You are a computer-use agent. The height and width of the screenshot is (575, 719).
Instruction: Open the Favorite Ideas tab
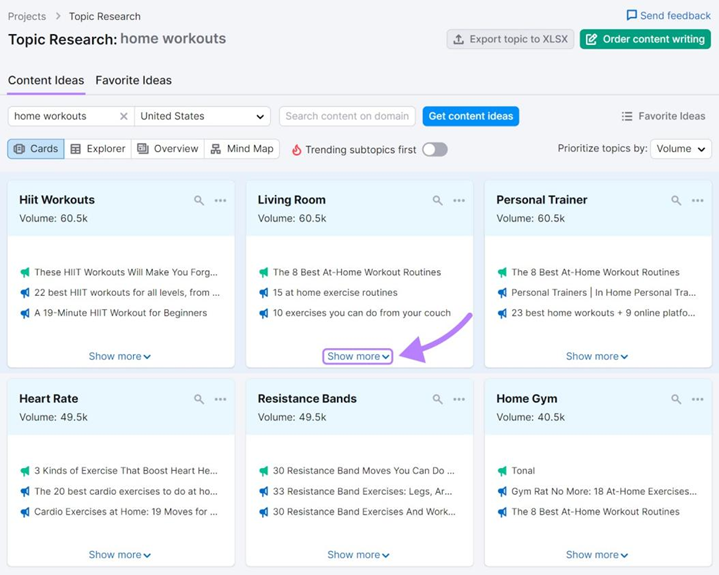pos(133,80)
